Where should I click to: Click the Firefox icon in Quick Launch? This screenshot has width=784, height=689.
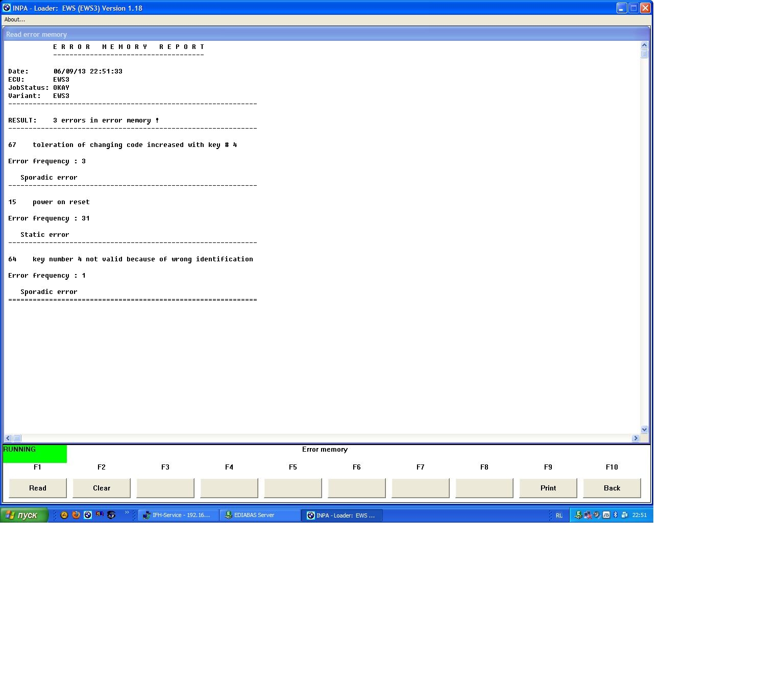[76, 515]
